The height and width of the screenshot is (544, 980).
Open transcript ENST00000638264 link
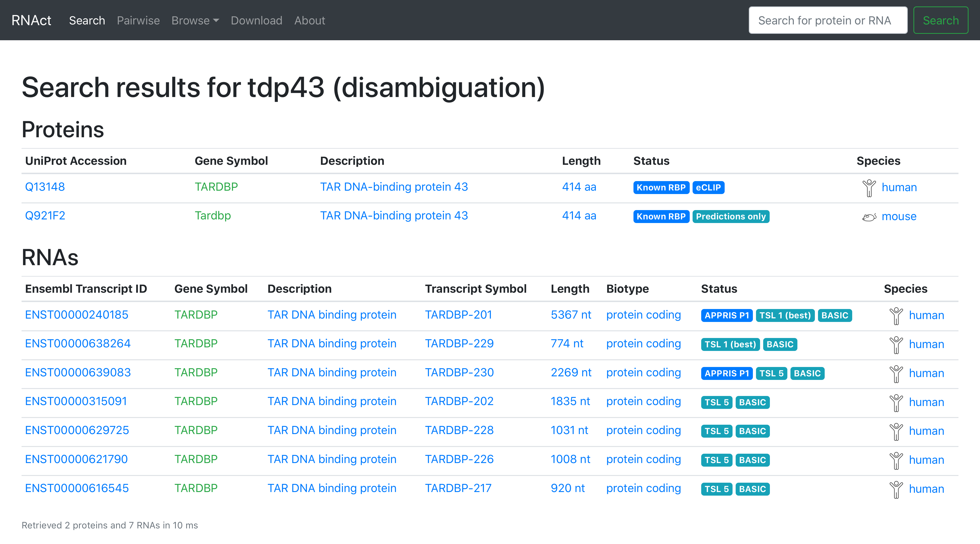(x=78, y=344)
